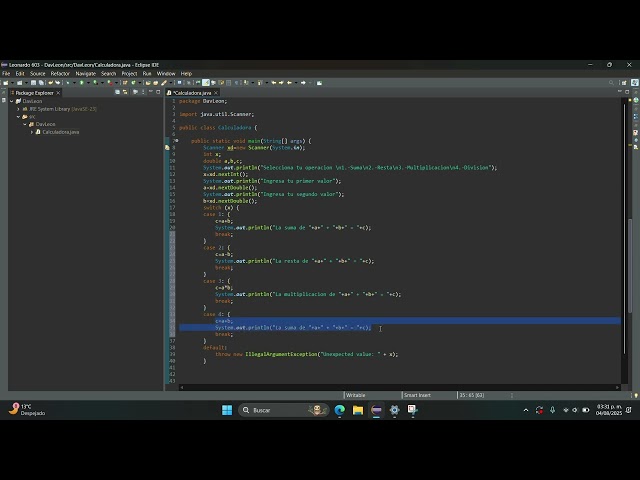This screenshot has width=640, height=480.
Task: Minimize the Package Explorer view
Action: (150, 92)
